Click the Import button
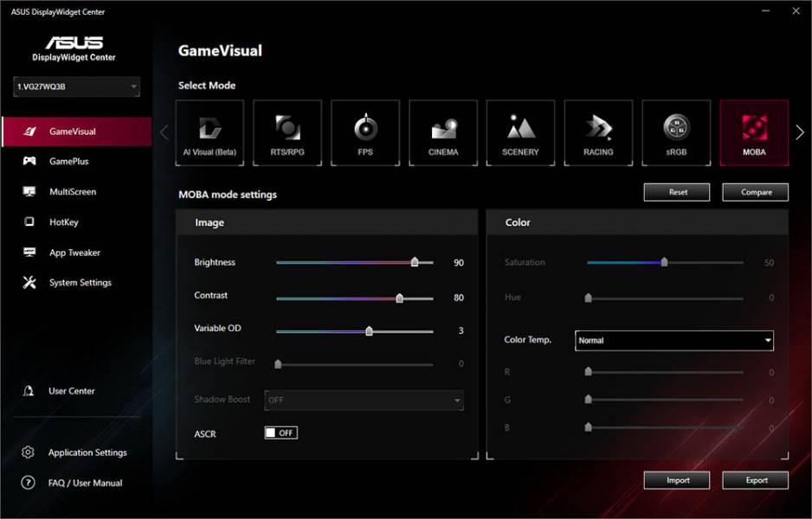The width and height of the screenshot is (812, 519). click(677, 480)
